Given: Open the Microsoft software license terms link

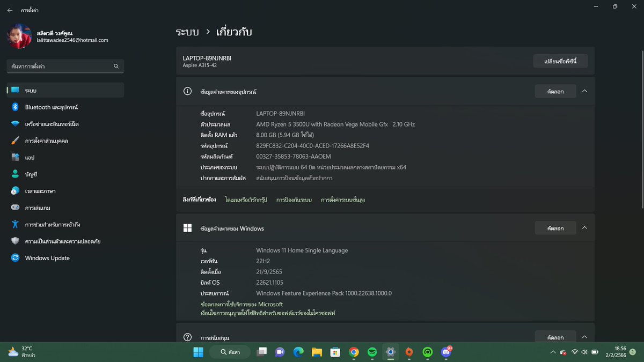Looking at the screenshot, I should 268,313.
